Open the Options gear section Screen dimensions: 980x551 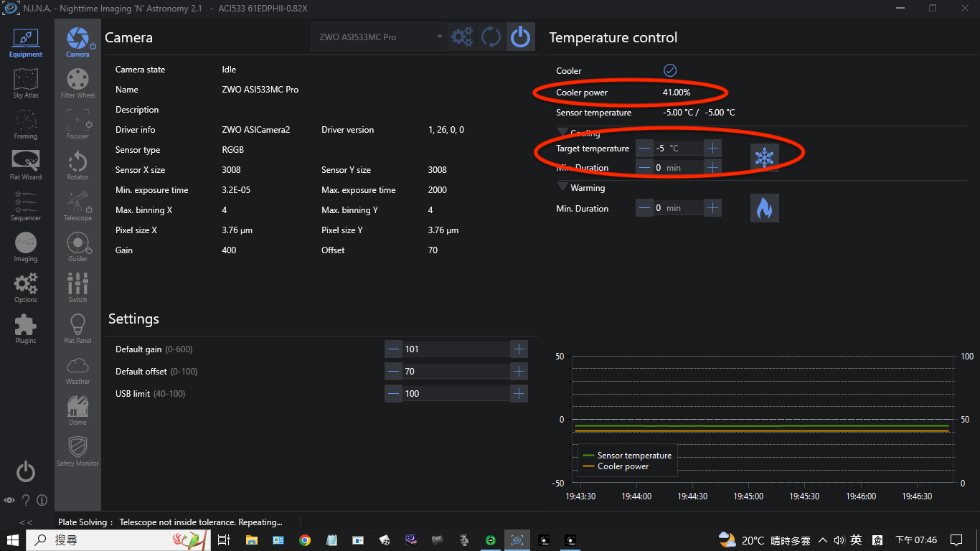26,288
